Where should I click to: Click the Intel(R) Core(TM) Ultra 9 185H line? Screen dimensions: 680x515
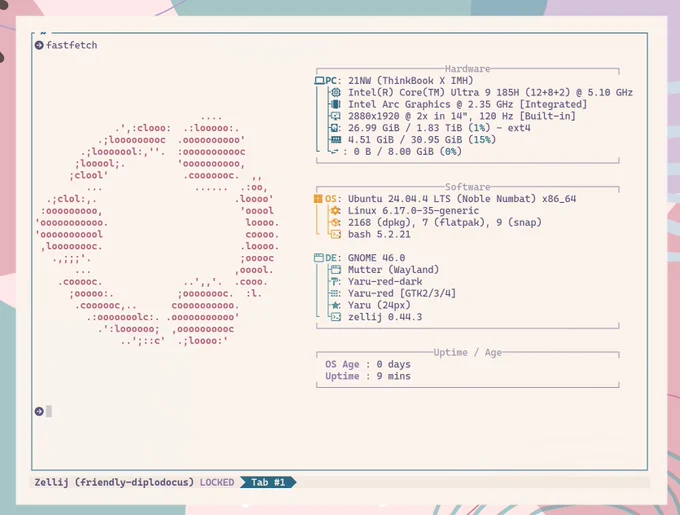(x=490, y=92)
